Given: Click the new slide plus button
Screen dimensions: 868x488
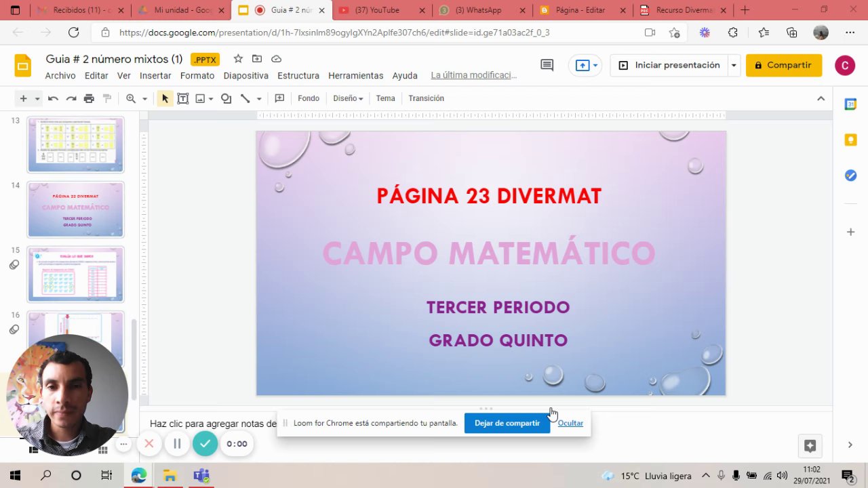Looking at the screenshot, I should (23, 98).
